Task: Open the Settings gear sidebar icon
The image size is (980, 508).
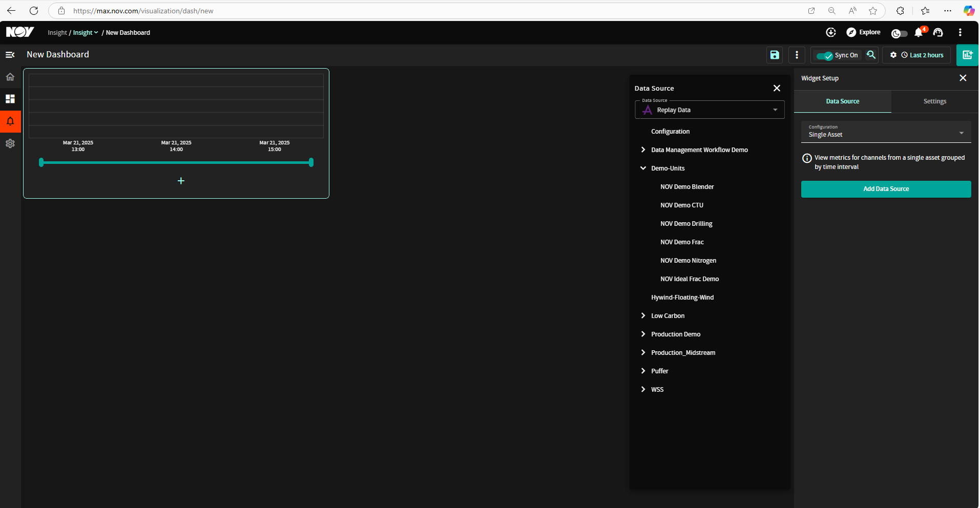Action: click(x=10, y=143)
